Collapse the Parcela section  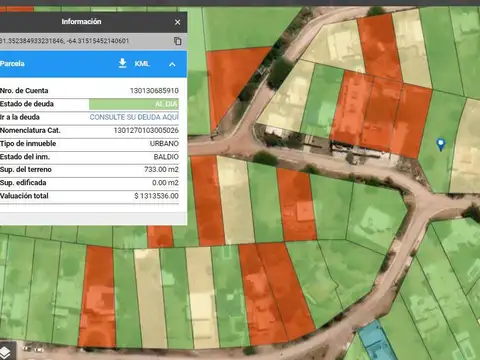(172, 64)
